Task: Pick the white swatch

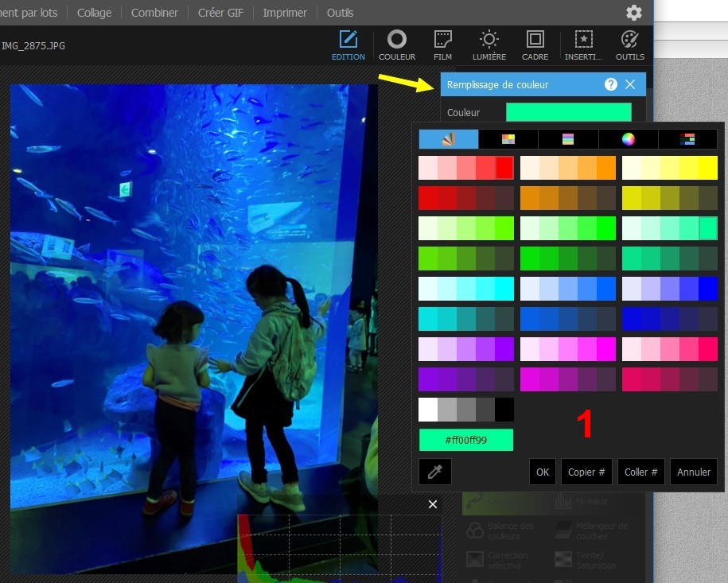Action: click(428, 410)
